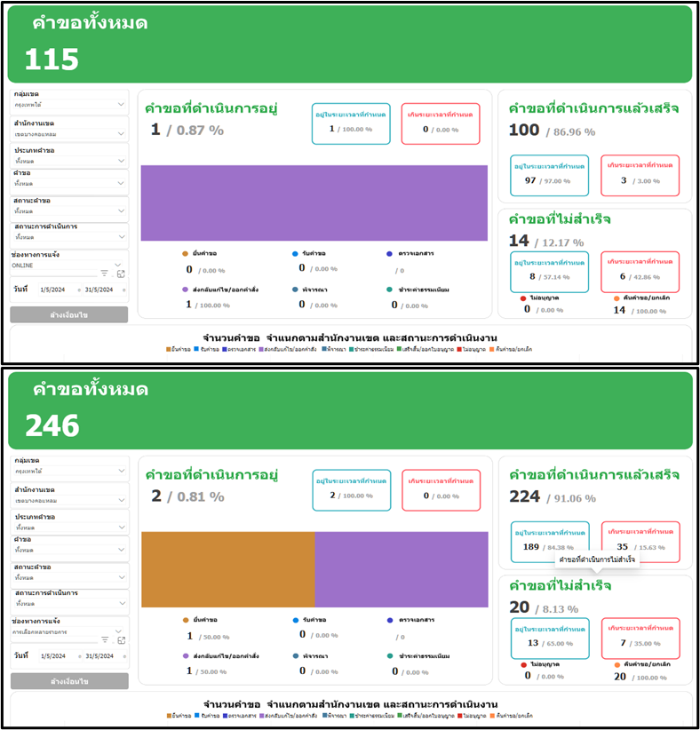Viewport: 700px width, 730px height.
Task: Click ล้างเงื่อนไข button in the upper dashboard
Action: click(x=69, y=315)
